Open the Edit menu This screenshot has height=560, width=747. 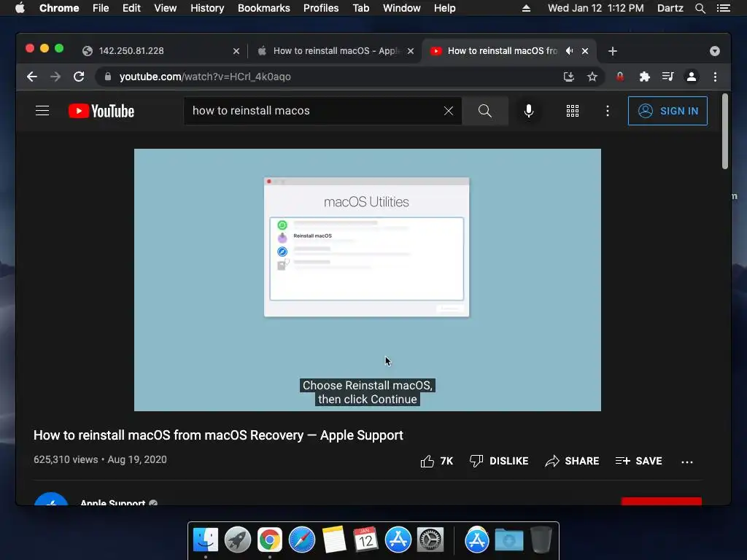131,8
